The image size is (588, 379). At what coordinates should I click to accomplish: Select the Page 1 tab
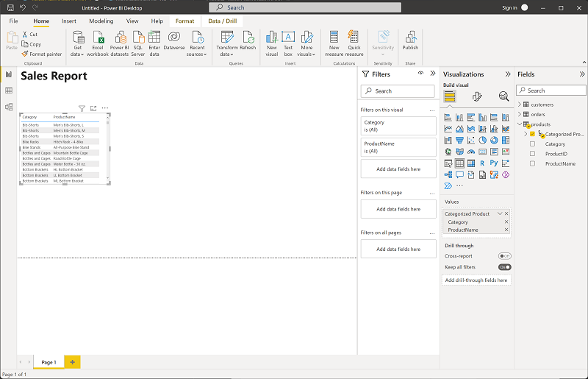(x=49, y=362)
